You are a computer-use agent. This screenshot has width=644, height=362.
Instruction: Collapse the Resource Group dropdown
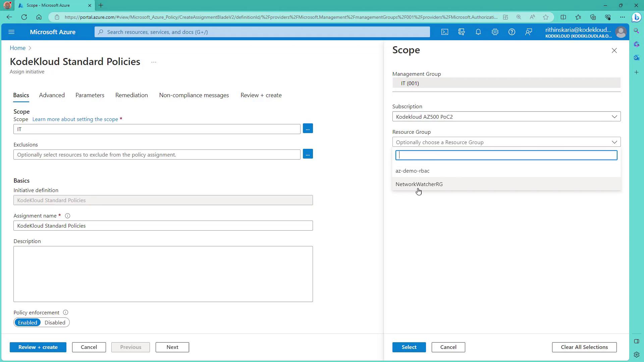pyautogui.click(x=614, y=142)
